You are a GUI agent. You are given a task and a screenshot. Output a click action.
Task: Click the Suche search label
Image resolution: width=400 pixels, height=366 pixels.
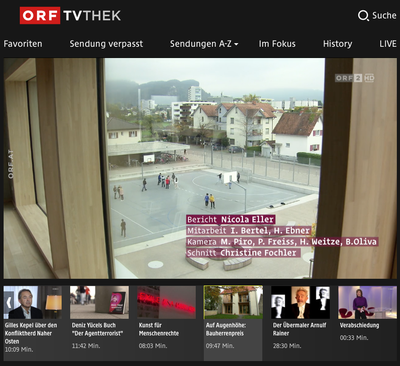[384, 15]
